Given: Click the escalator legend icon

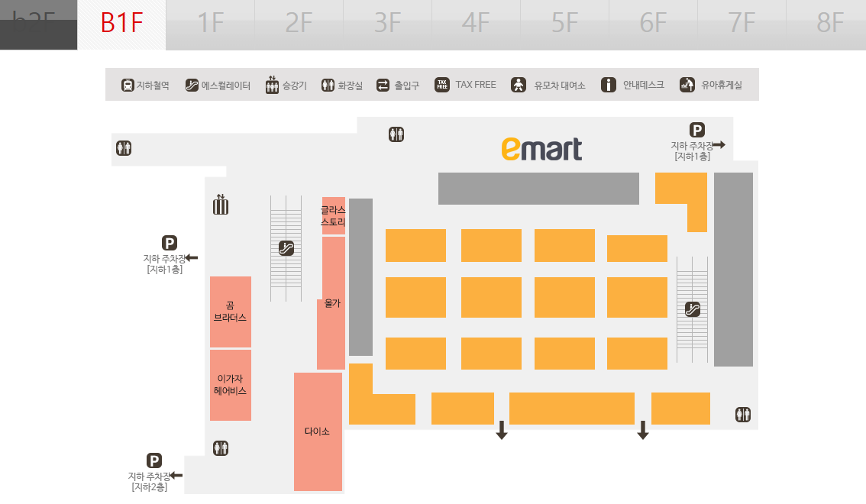Looking at the screenshot, I should pos(192,85).
